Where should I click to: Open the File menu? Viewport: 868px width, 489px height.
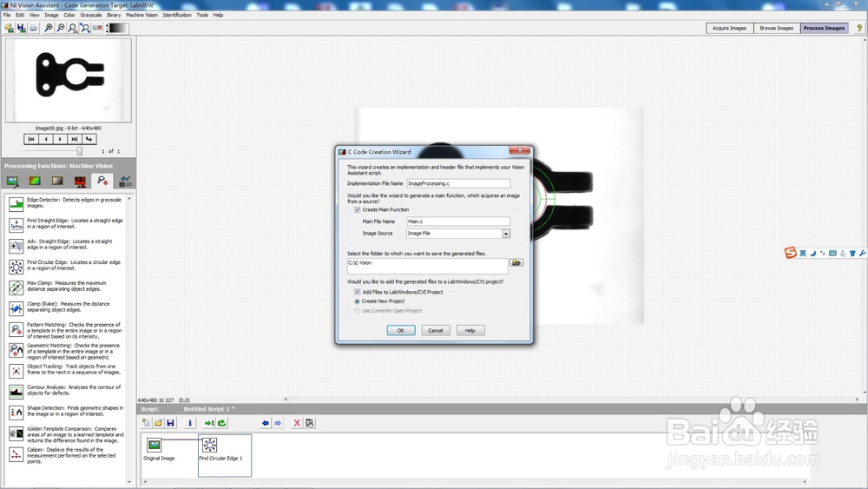[x=7, y=15]
